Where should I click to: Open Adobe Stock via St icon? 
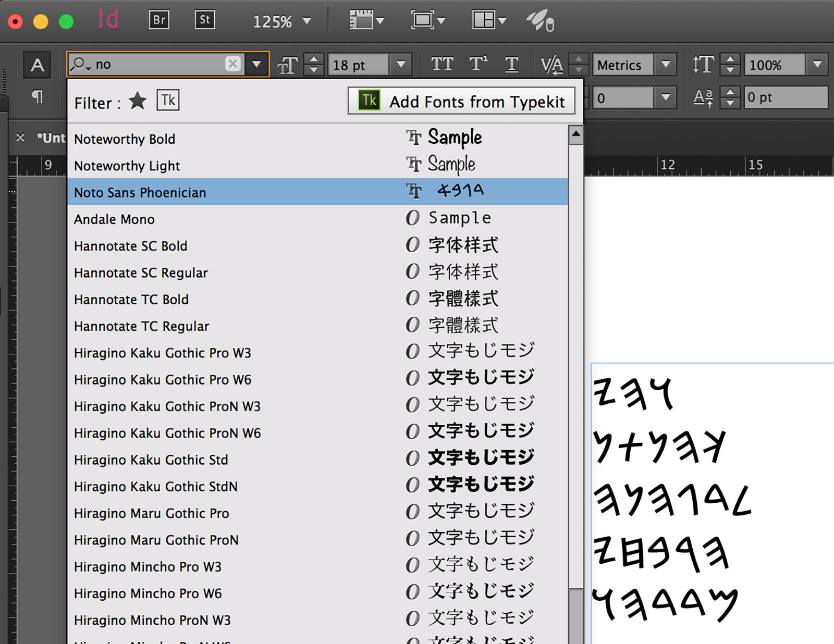[x=204, y=20]
